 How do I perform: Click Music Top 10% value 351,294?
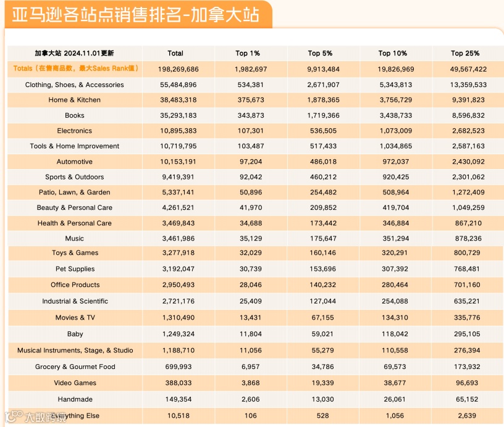coord(396,239)
